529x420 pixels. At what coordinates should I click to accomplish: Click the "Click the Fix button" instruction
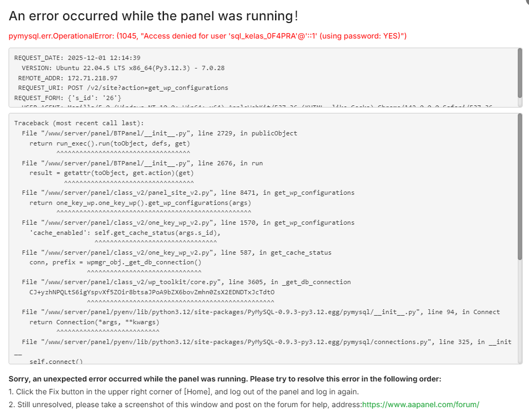(183, 392)
